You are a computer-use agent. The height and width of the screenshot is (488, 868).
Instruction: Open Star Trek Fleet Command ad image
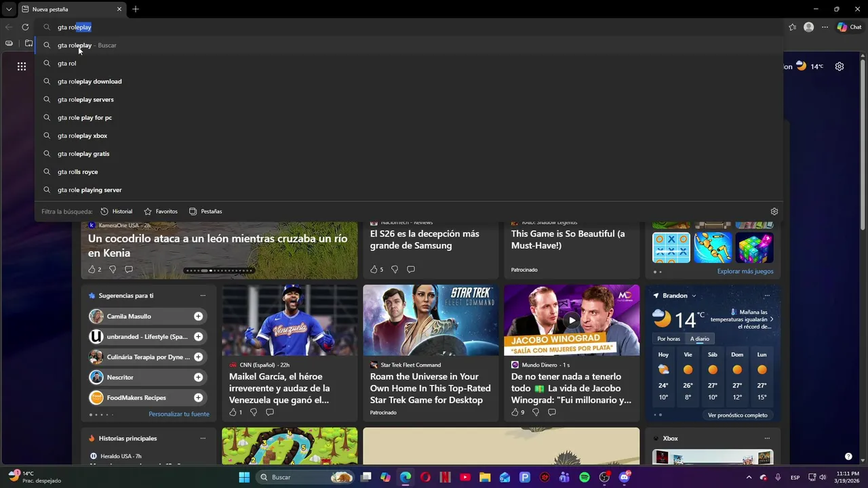pos(431,320)
